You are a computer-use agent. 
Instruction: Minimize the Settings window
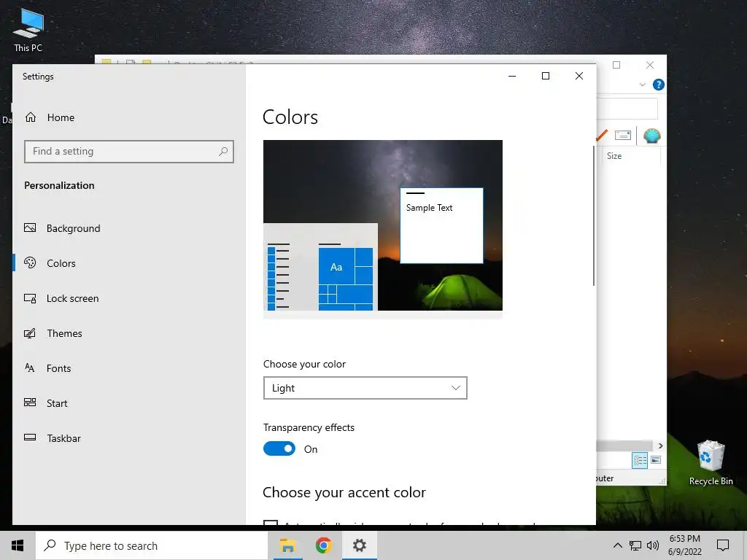click(x=512, y=76)
